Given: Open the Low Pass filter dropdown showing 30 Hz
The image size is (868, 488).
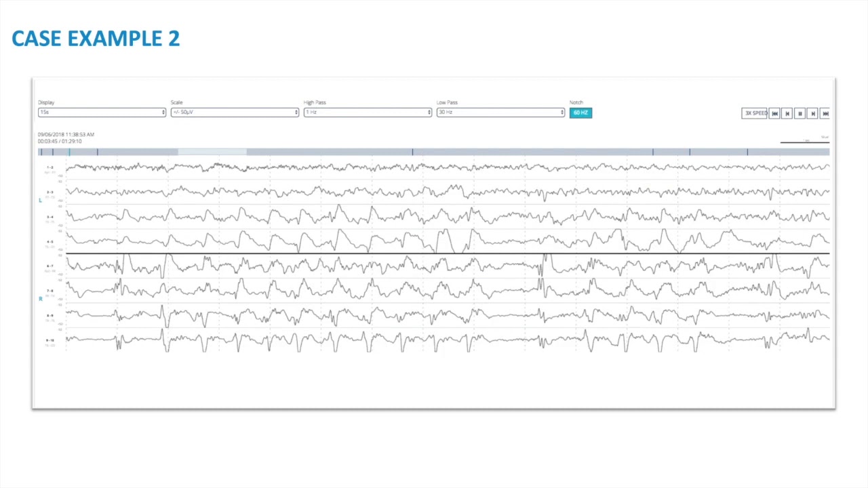Looking at the screenshot, I should click(x=500, y=112).
